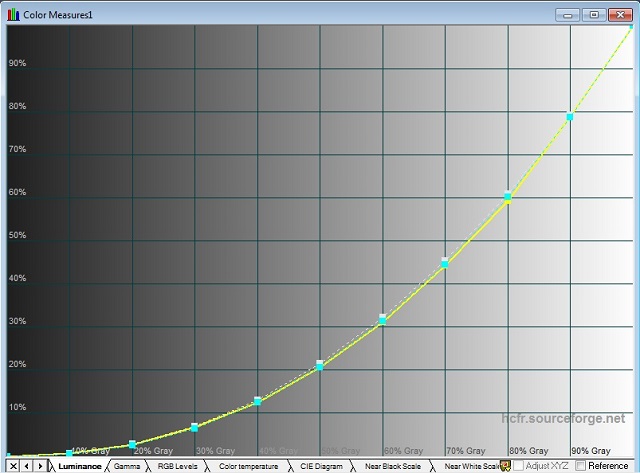Click the Color Measures app icon in title bar
This screenshot has height=473, width=640.
pos(13,15)
